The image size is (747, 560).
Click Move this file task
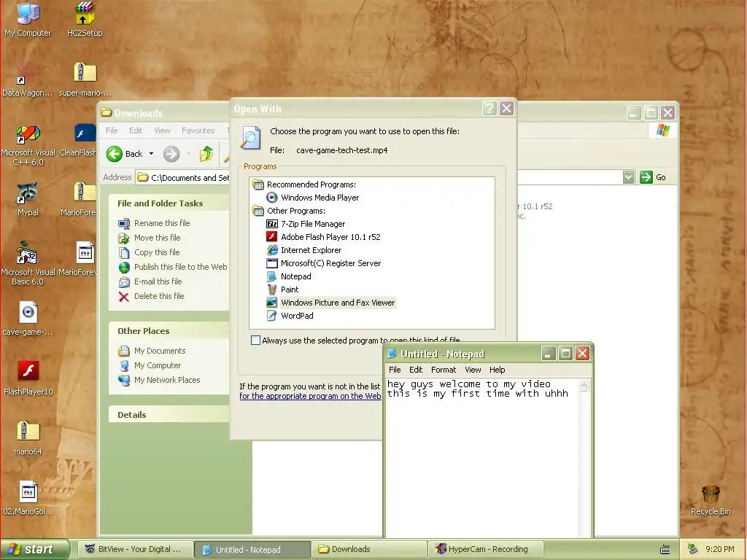[149, 238]
